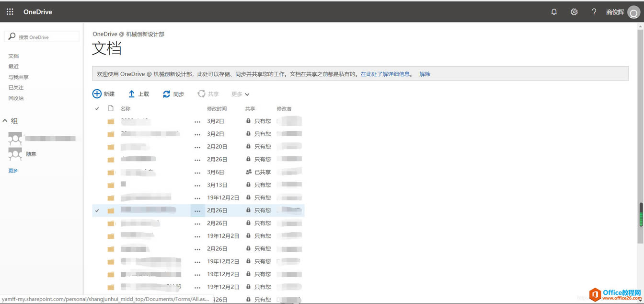Click the 新建 plus button
This screenshot has width=644, height=304.
click(103, 94)
